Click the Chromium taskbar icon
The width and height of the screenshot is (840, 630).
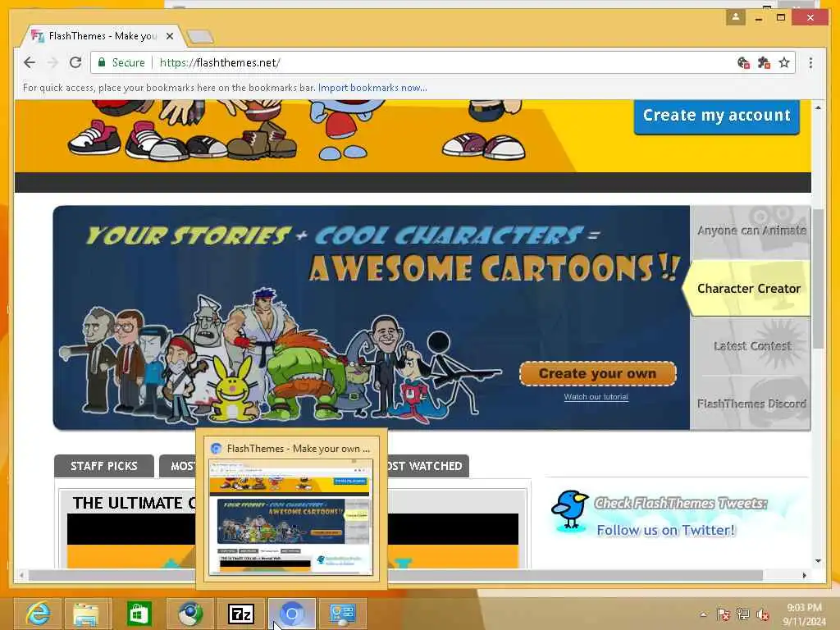(x=291, y=614)
